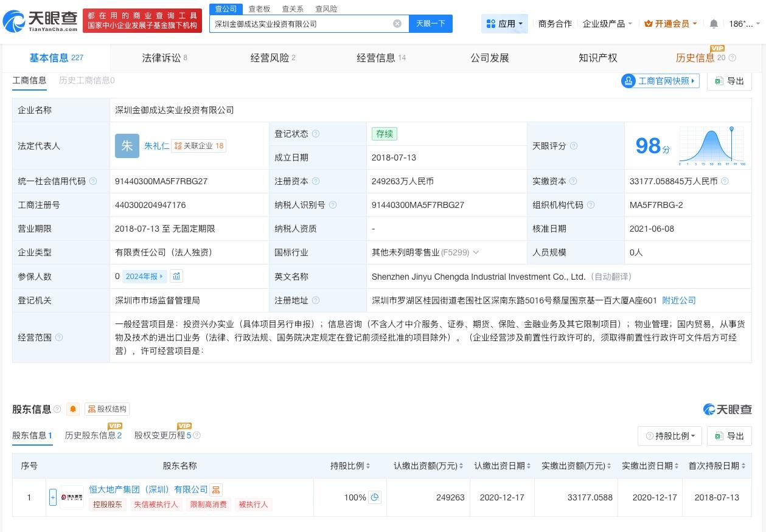The image size is (766, 532).
Task: Click the orange shareholder alert bell
Action: [x=73, y=409]
